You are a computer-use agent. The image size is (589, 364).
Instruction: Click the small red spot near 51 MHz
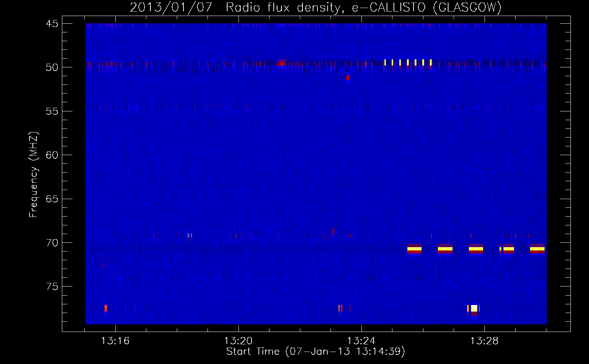[x=348, y=78]
